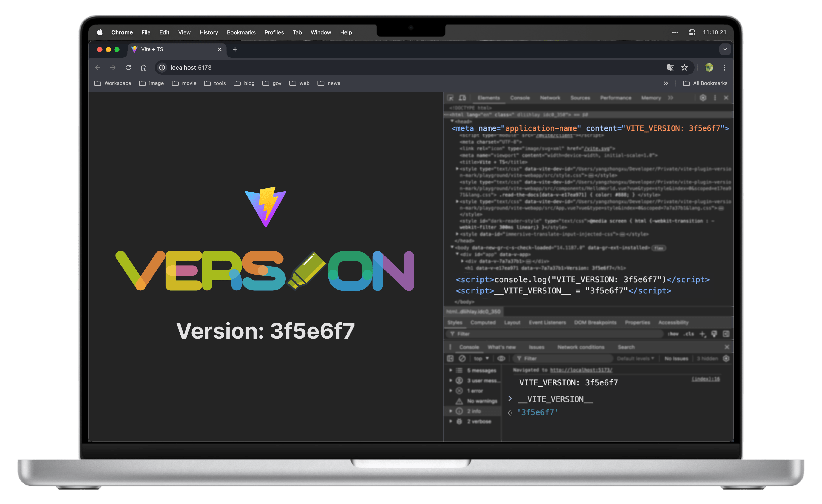Viewport: 822px width, 504px height.
Task: Expand the 5 messages group
Action: tap(451, 370)
